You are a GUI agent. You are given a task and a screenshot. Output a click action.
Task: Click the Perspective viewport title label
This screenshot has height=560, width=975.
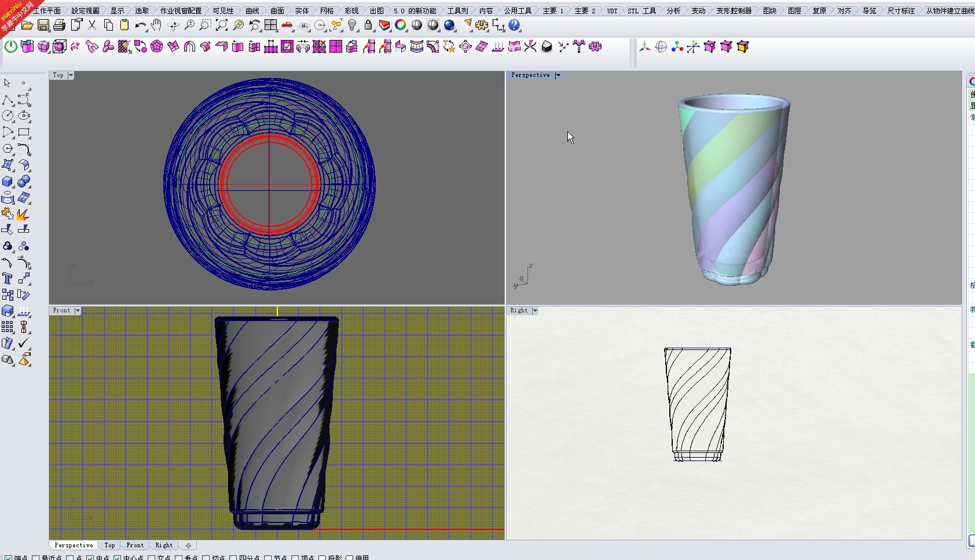point(530,75)
